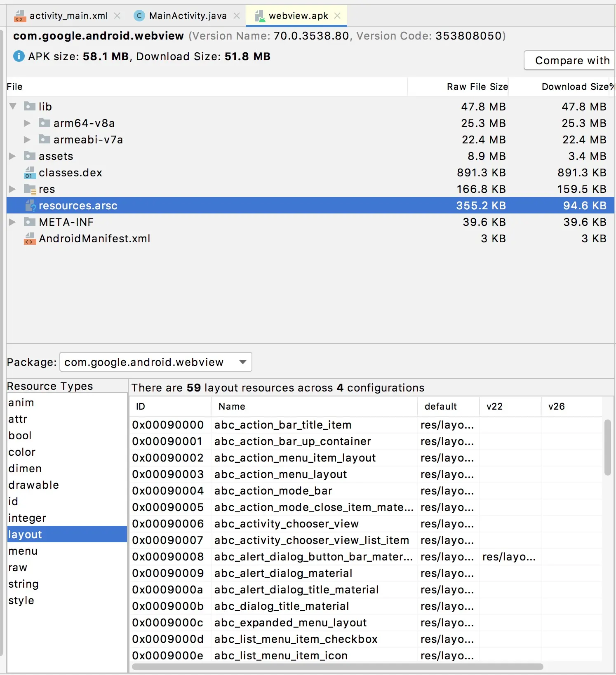Viewport: 616px width, 675px height.
Task: Select abc_action_mode_bar resource row
Action: pyautogui.click(x=366, y=491)
